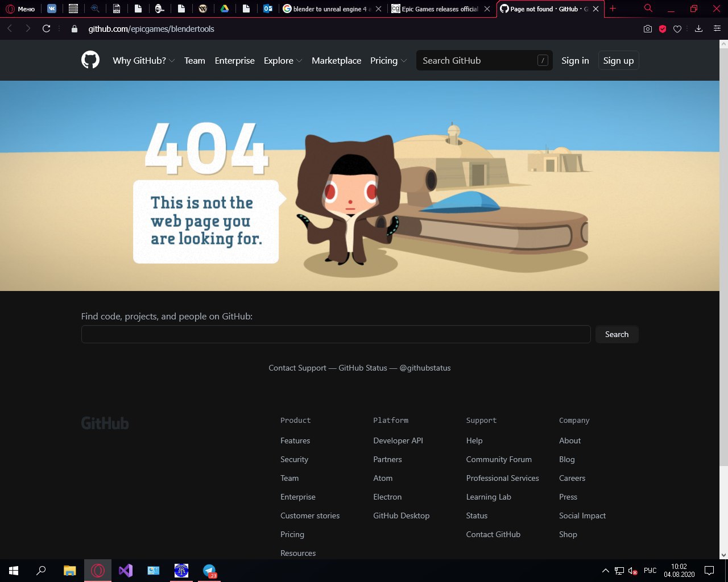Open Windows taskbar search
The image size is (728, 582).
tap(41, 571)
